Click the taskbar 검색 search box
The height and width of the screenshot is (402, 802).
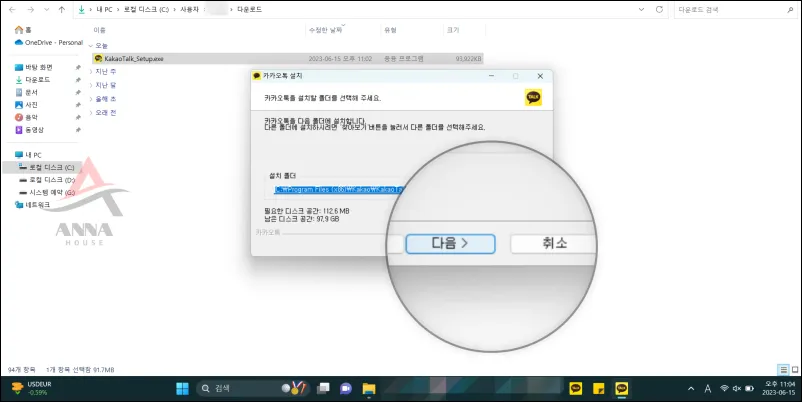pos(253,389)
